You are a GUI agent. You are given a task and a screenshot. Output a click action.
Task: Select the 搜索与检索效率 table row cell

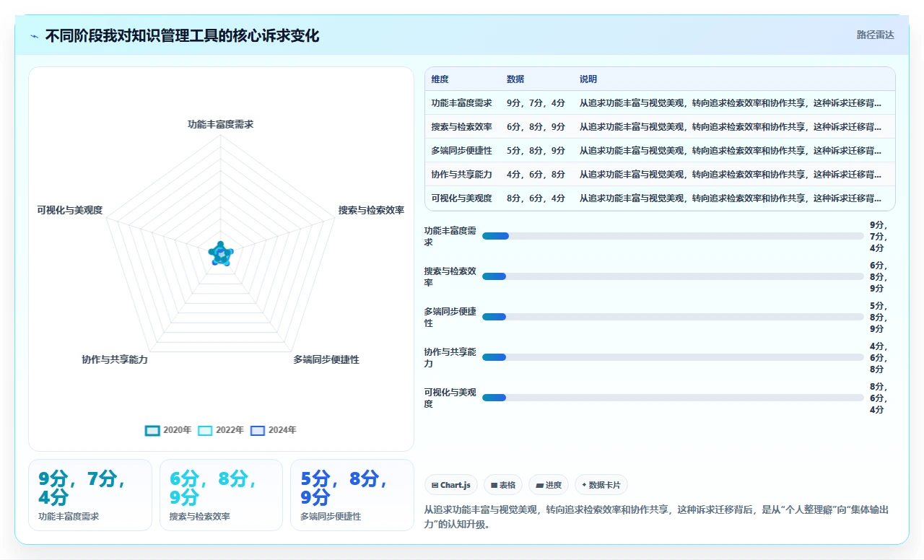click(462, 127)
